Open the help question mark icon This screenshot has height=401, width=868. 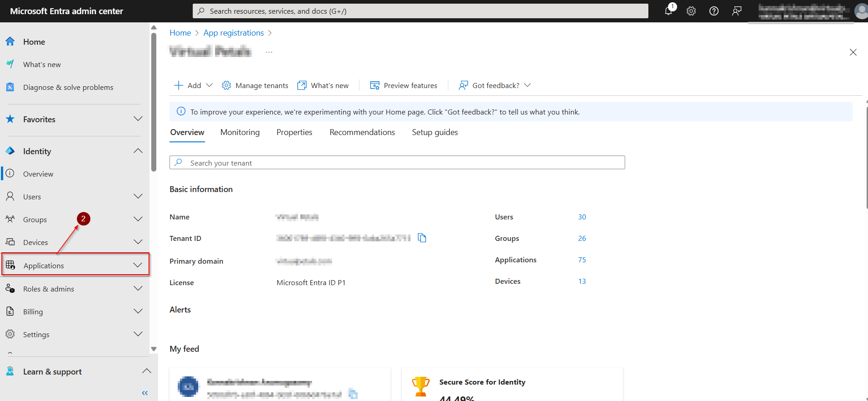(x=714, y=11)
